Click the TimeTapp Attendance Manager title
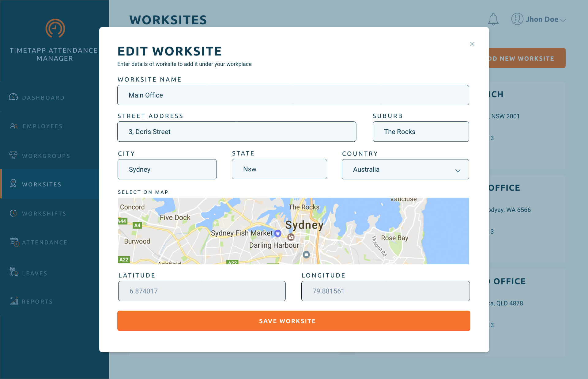This screenshot has width=588, height=379. tap(54, 54)
